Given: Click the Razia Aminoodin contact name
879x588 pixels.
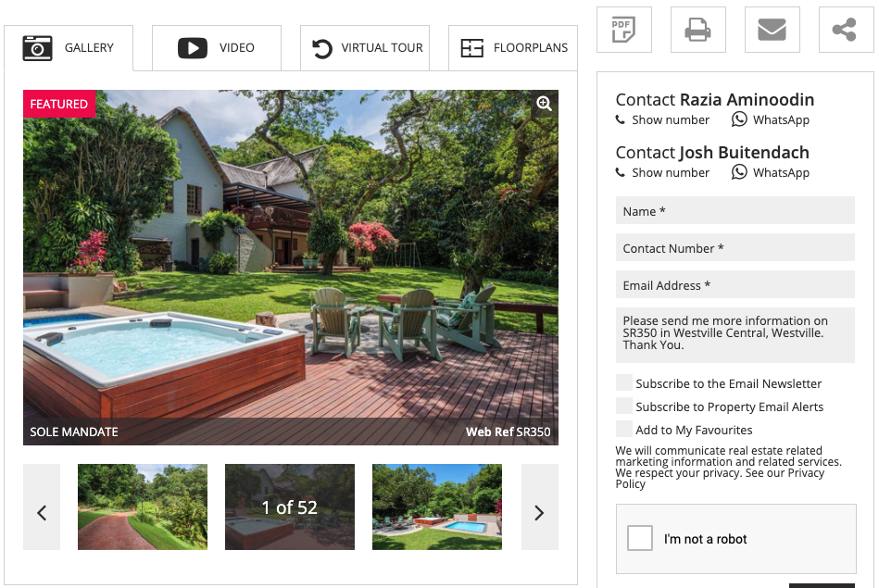Looking at the screenshot, I should coord(747,100).
